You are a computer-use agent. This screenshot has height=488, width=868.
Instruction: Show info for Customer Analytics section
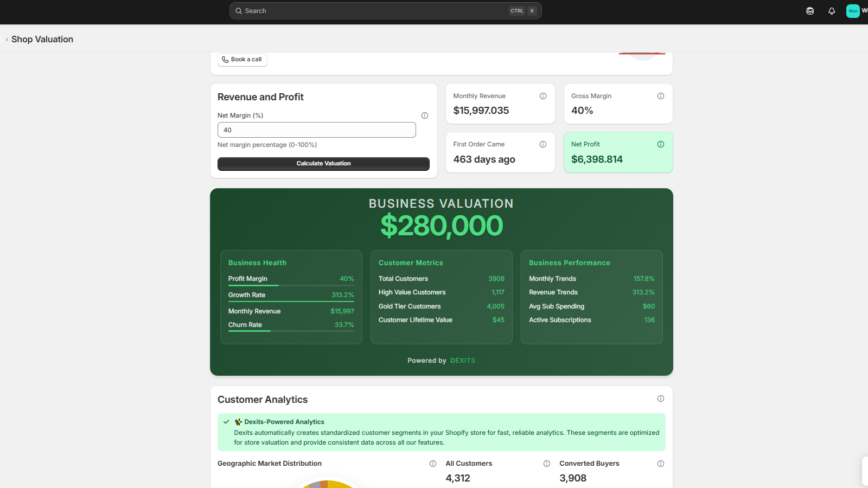click(x=661, y=399)
